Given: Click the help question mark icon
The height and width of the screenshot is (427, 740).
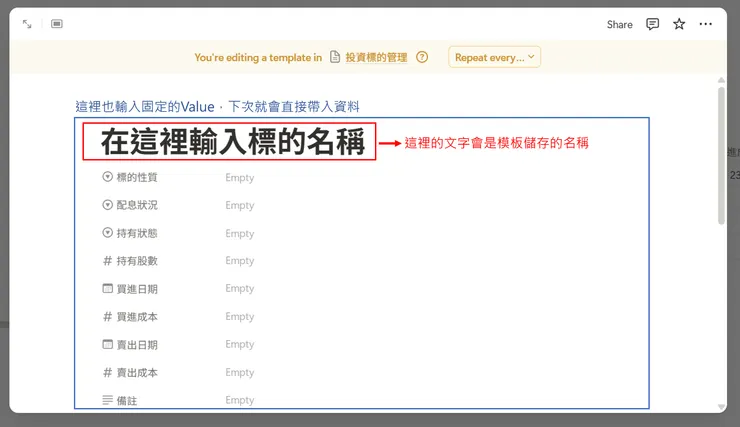Looking at the screenshot, I should 422,57.
